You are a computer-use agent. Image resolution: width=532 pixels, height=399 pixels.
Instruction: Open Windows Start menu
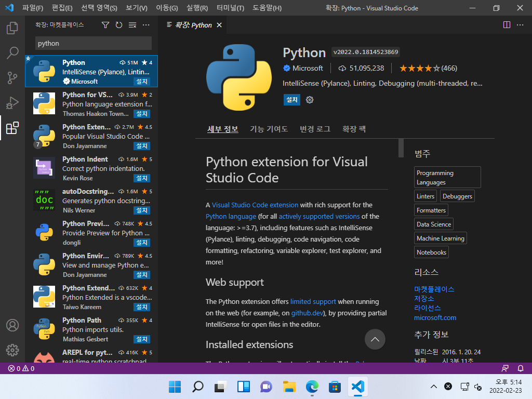point(175,387)
